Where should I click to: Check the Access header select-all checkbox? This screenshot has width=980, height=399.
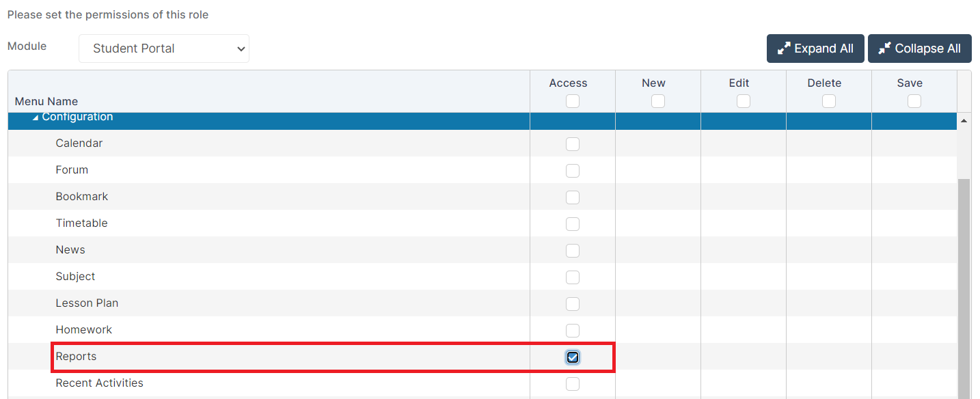coord(573,101)
